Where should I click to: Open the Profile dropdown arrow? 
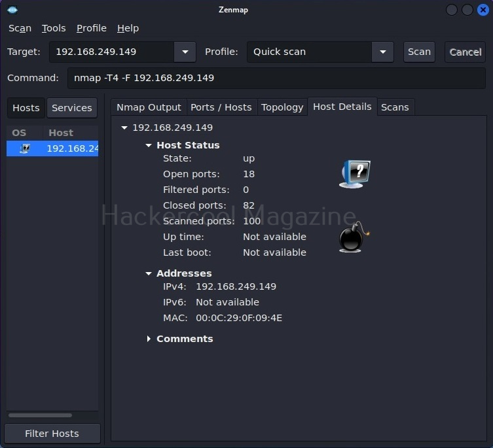coord(382,52)
